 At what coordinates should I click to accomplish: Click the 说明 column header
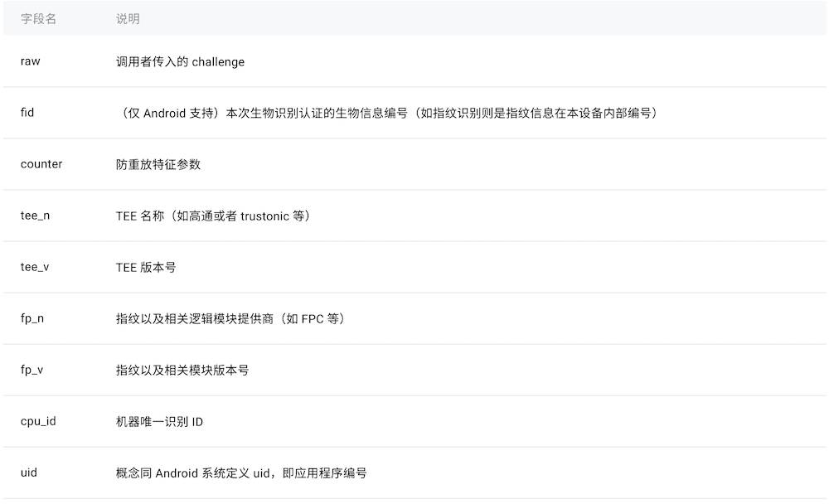point(128,19)
